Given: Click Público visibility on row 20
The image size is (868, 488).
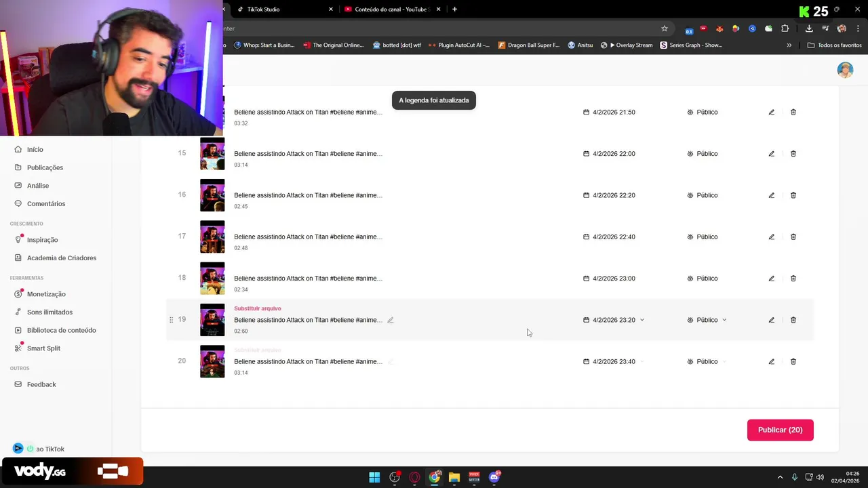Looking at the screenshot, I should [703, 361].
